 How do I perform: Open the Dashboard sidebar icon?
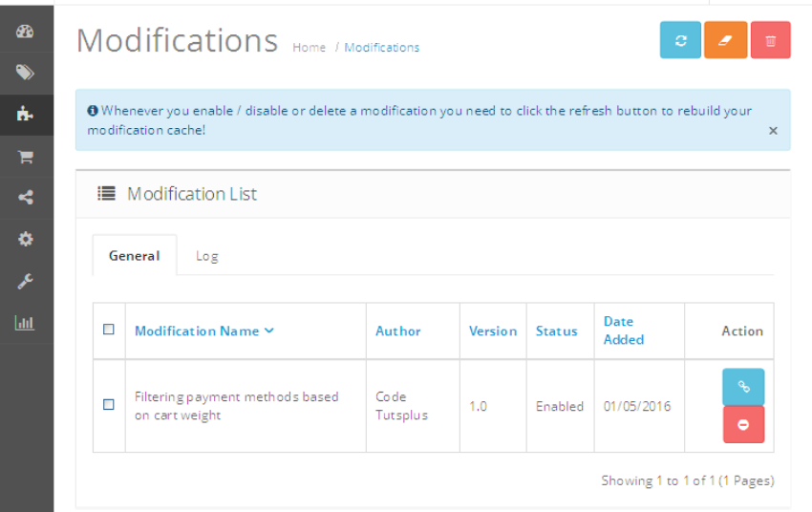(25, 32)
